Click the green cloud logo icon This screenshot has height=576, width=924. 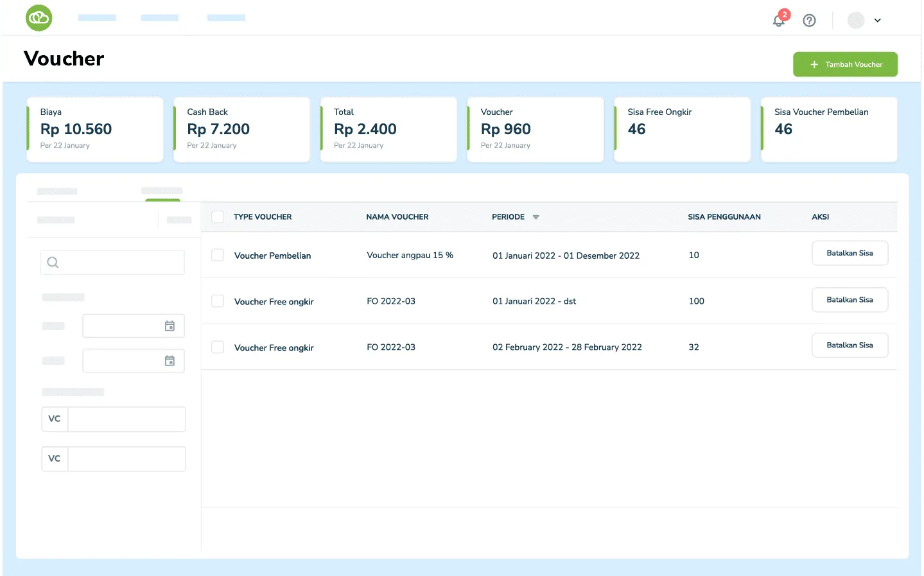(39, 18)
